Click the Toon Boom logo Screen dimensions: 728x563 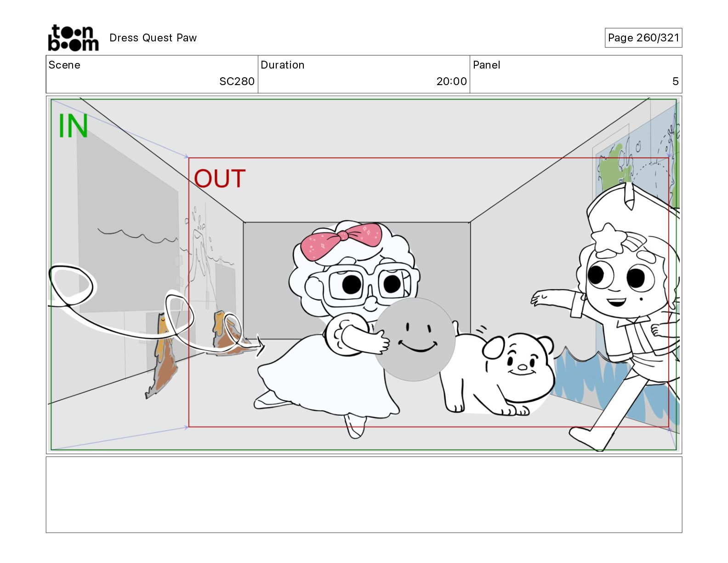coord(73,38)
